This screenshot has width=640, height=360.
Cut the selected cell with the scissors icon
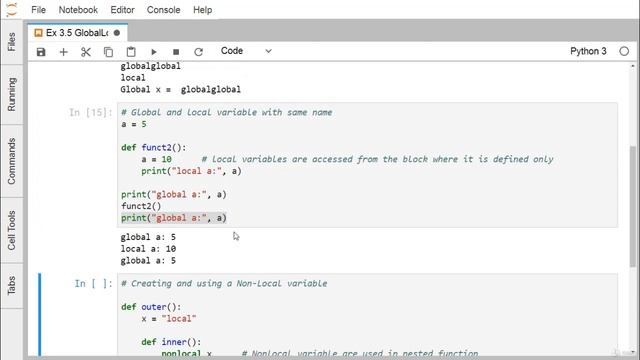(86, 52)
